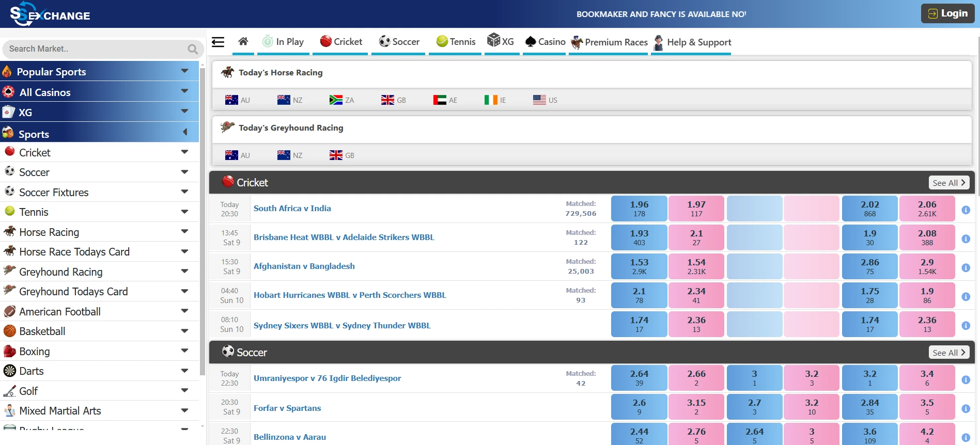Screen dimensions: 980x445
Task: See All Cricket matches
Action: 948,183
